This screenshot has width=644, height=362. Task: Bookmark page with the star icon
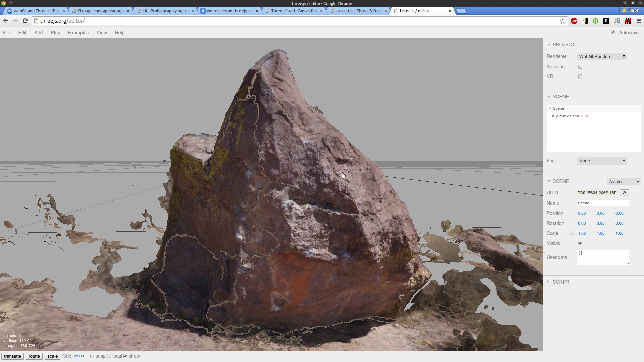563,21
